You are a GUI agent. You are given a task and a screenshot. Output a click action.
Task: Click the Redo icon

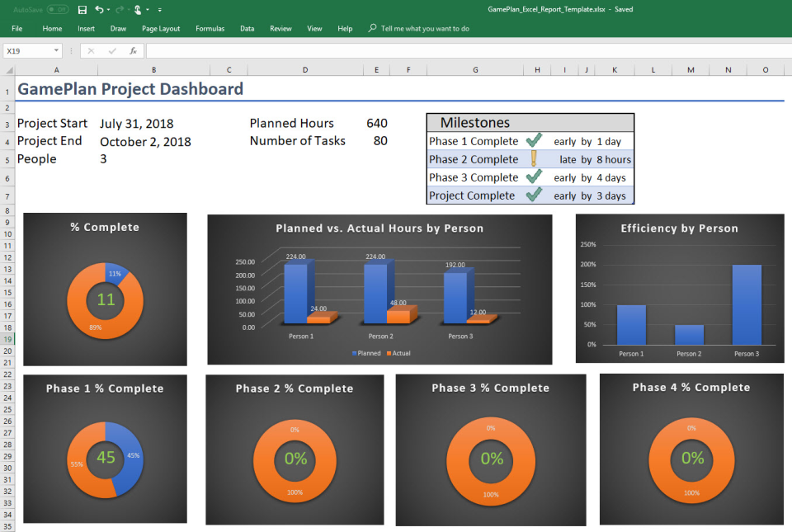[x=120, y=9]
